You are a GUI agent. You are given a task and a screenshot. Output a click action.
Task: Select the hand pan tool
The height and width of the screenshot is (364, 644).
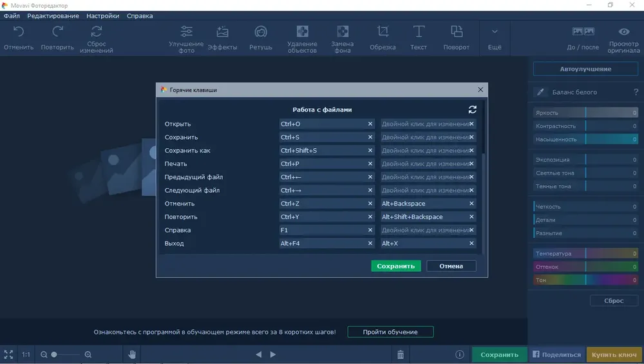132,354
